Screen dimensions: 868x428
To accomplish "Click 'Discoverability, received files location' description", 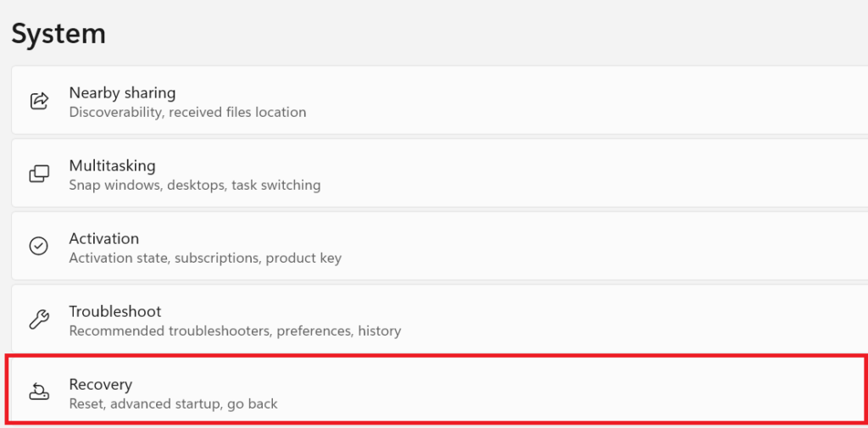I will [x=187, y=112].
